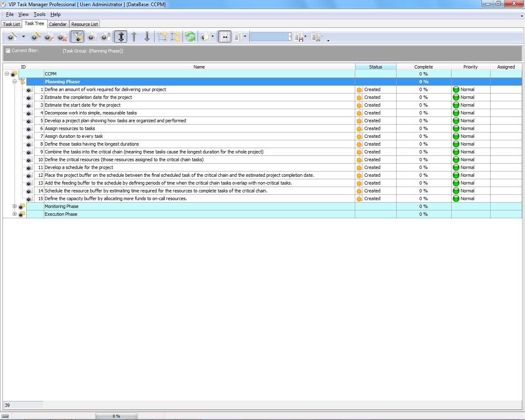Click the collapse all groups icon
525x420 pixels.
(175, 37)
